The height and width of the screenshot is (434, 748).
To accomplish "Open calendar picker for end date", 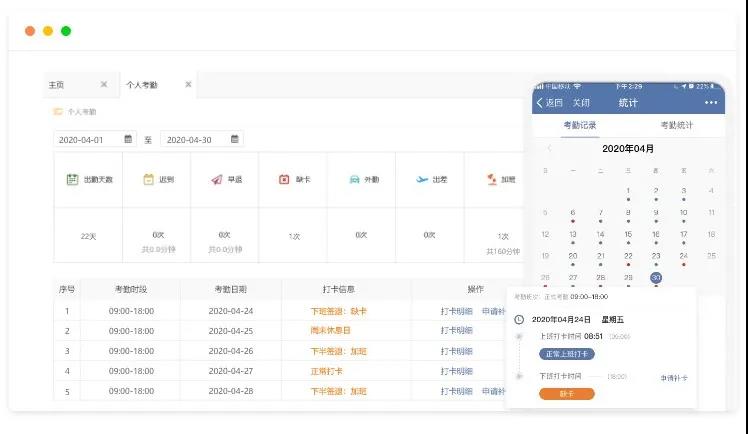I will click(235, 139).
